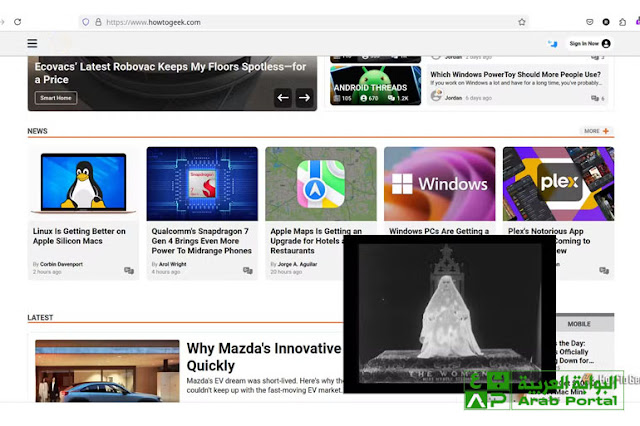
Task: Click '2 hours ago' on Linux card
Action: coord(47,272)
